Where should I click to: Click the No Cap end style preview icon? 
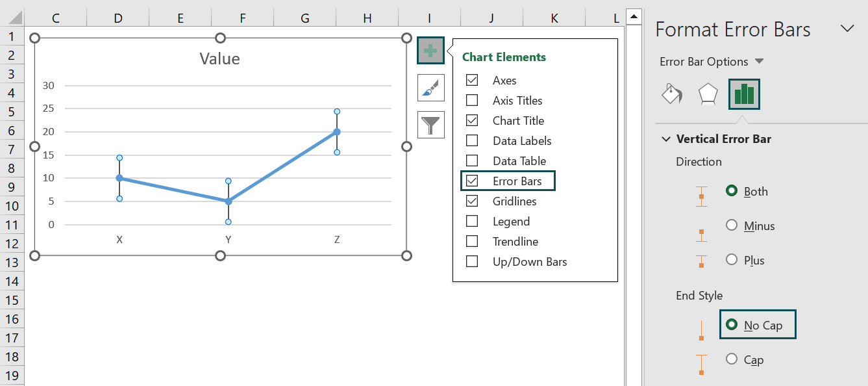[x=701, y=330]
